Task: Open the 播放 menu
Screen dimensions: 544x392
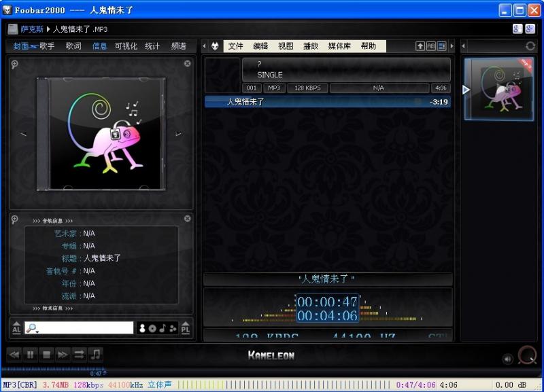Action: coord(311,46)
